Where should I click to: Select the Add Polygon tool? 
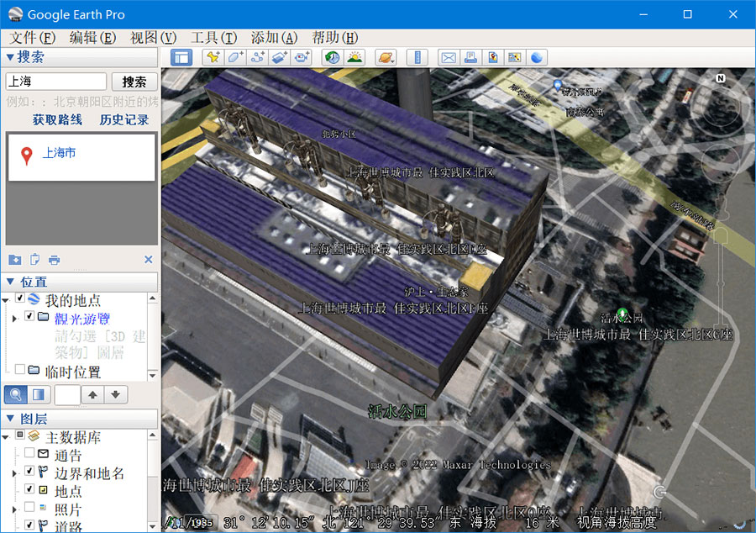tap(234, 57)
